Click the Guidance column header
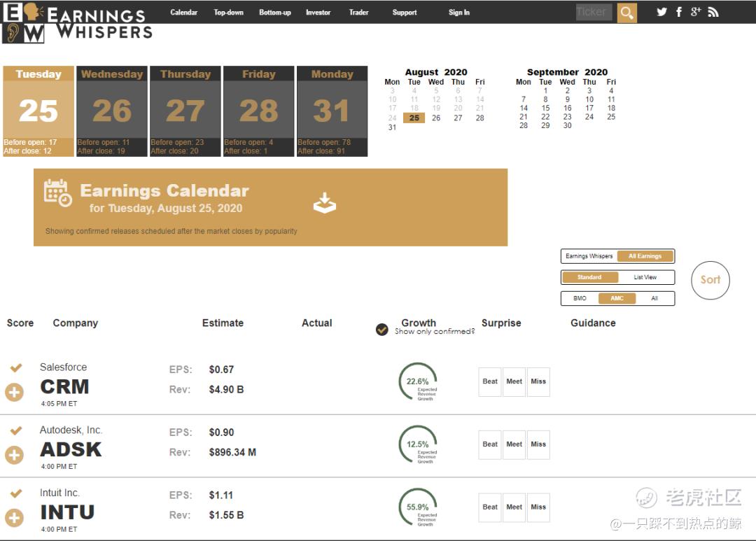Image resolution: width=756 pixels, height=541 pixels. pyautogui.click(x=593, y=323)
